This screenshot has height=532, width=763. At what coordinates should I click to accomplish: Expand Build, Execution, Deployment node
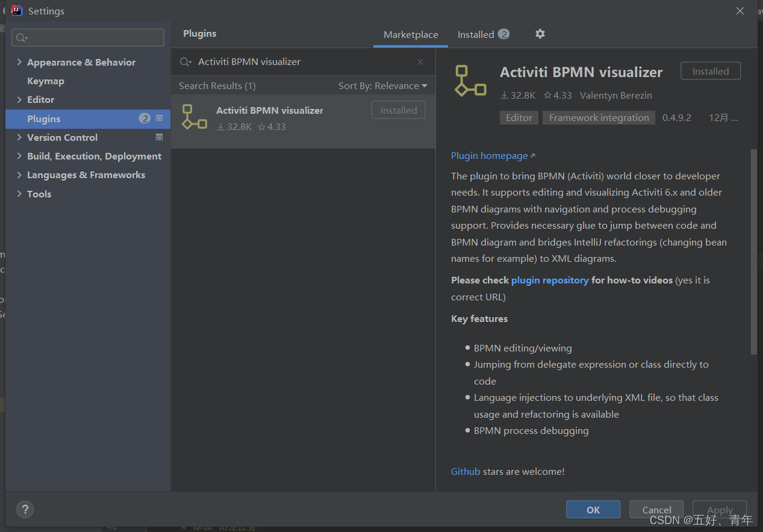(x=19, y=156)
